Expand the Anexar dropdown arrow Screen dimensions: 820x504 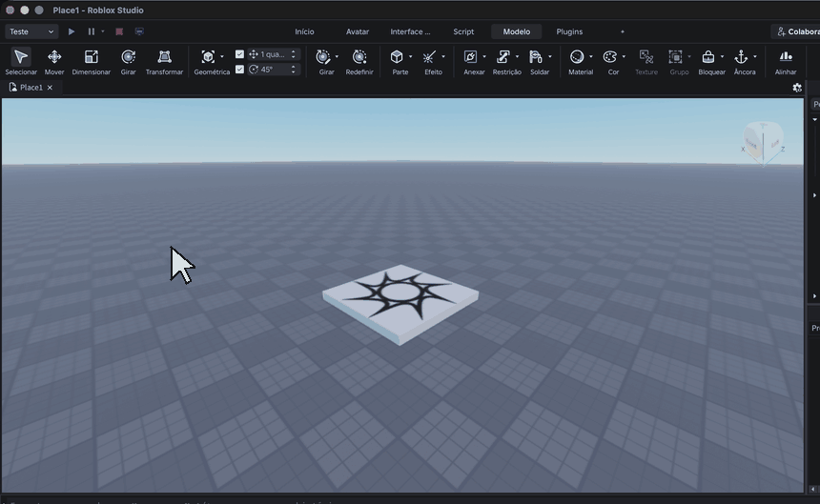pyautogui.click(x=483, y=56)
